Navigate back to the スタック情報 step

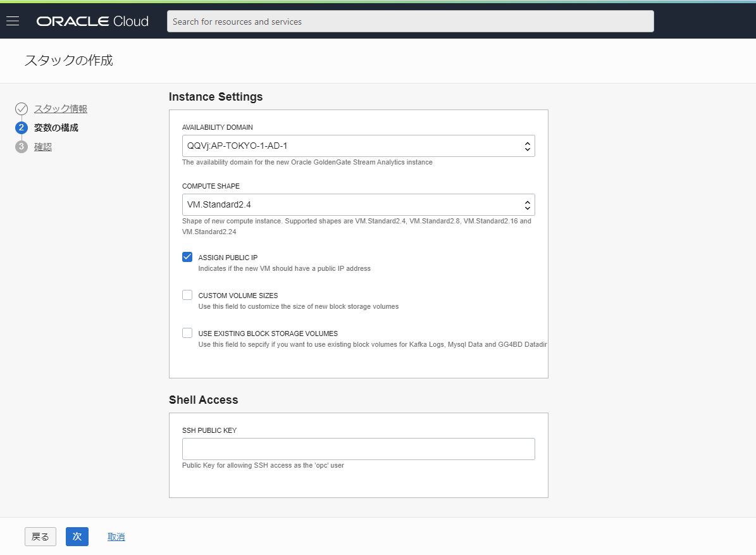pyautogui.click(x=60, y=108)
